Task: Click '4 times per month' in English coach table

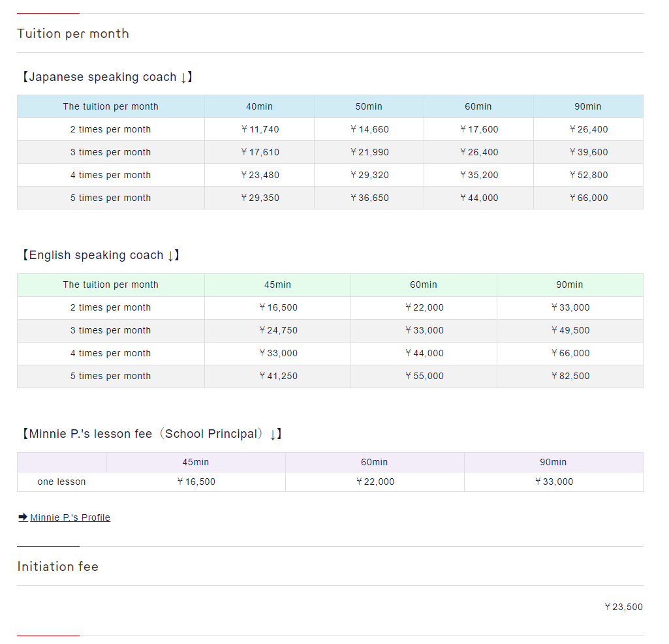Action: [x=110, y=354]
